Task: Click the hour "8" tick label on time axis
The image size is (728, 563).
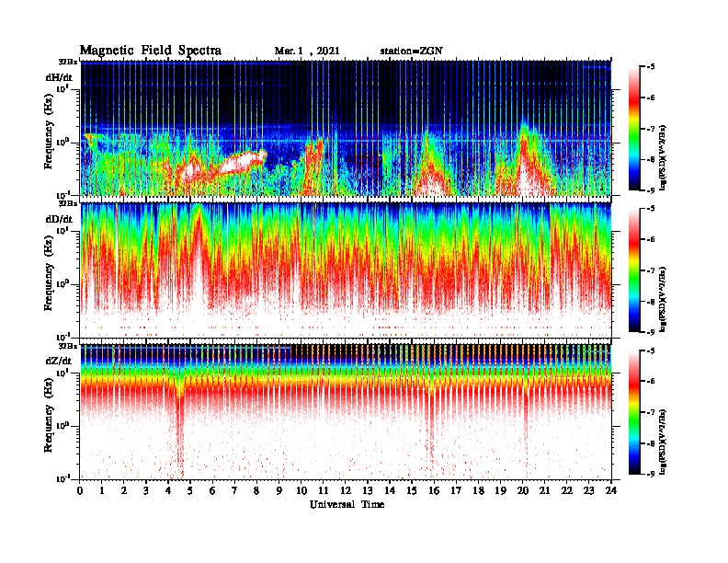Action: tap(256, 490)
